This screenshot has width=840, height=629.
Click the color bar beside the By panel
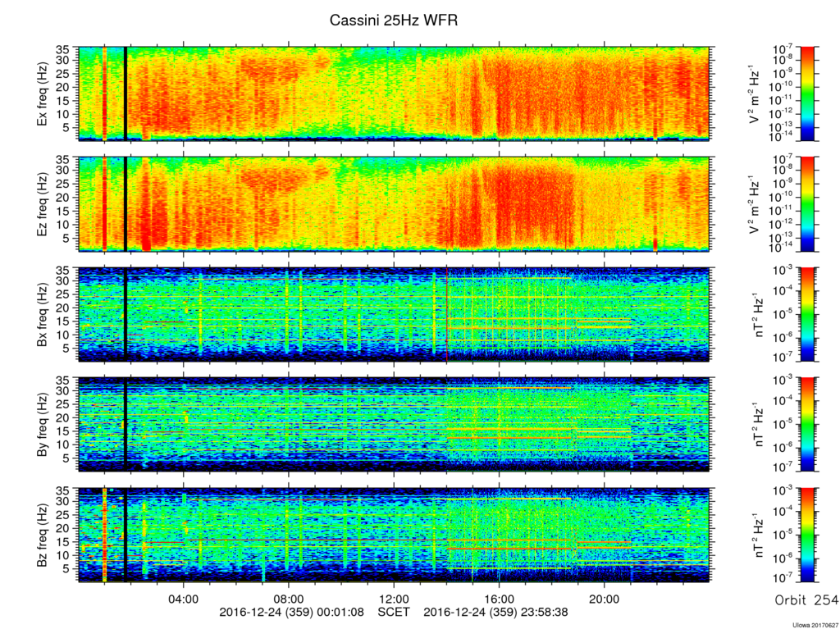[807, 424]
